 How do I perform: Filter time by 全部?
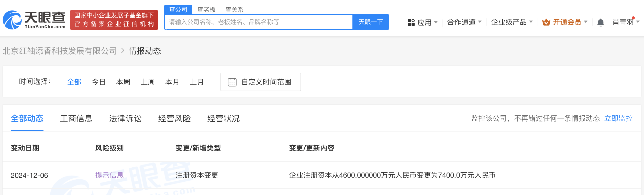click(74, 82)
